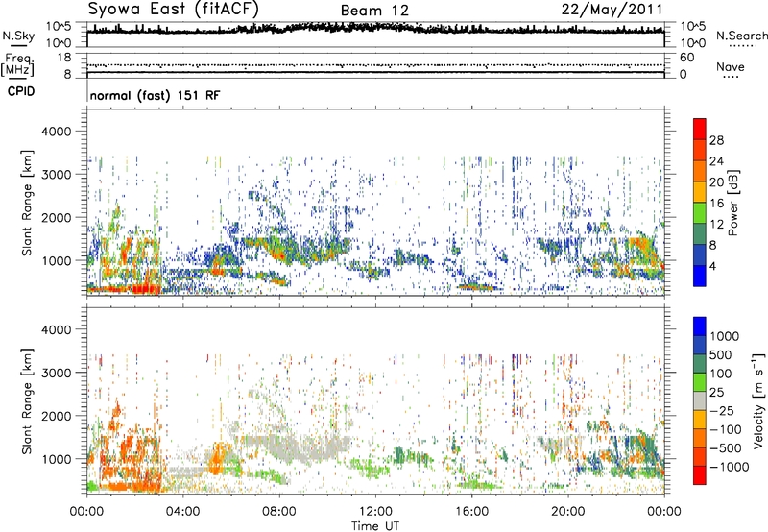Click the sky noise trace panel
The width and height of the screenshot is (768, 532).
(x=375, y=35)
